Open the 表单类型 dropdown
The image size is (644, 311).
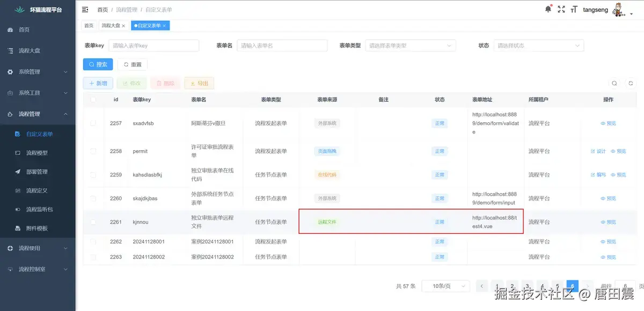click(411, 46)
